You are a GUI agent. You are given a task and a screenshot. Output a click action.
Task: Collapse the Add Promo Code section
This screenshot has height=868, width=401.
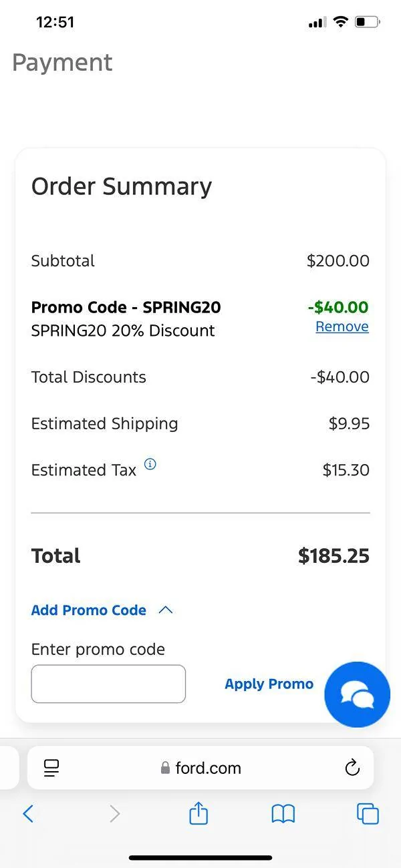pyautogui.click(x=89, y=610)
